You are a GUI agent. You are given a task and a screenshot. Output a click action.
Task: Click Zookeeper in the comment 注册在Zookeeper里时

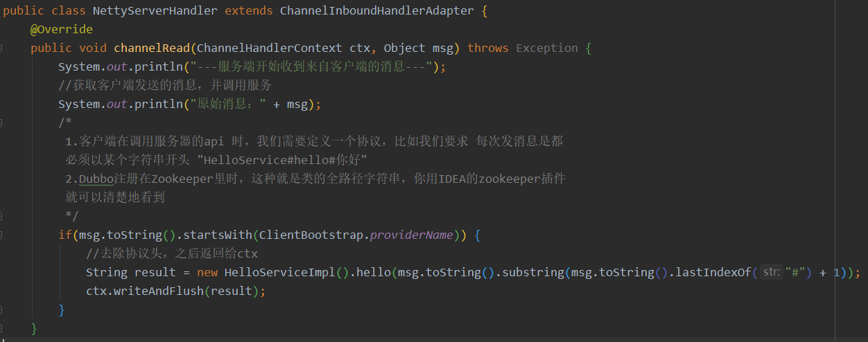tap(182, 179)
